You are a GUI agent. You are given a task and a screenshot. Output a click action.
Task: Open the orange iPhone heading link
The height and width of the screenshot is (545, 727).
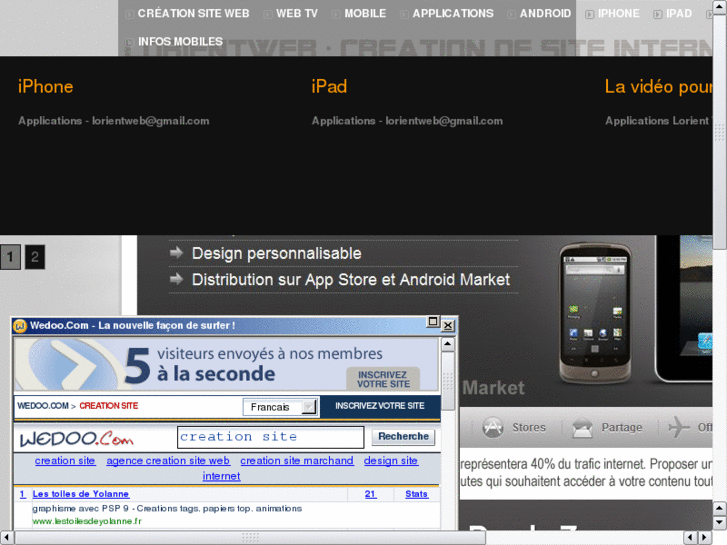[45, 87]
